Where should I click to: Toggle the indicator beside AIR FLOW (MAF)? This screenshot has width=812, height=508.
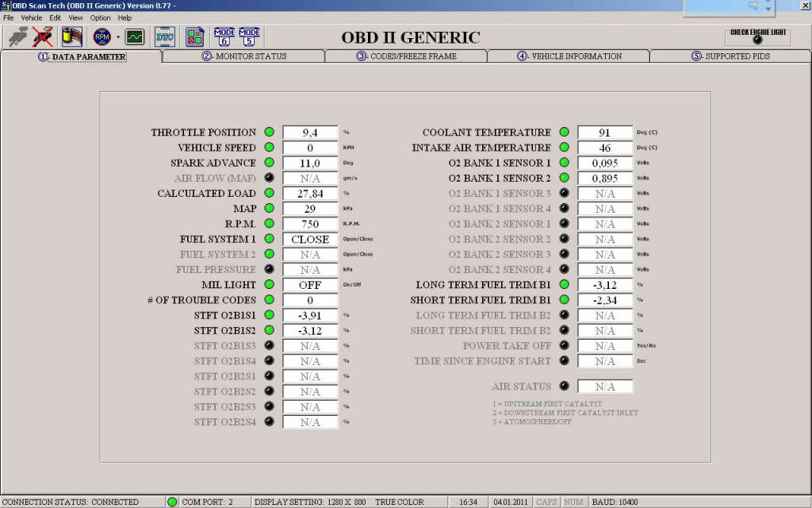[270, 179]
